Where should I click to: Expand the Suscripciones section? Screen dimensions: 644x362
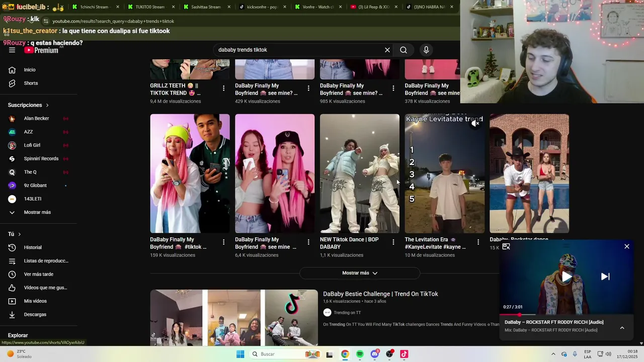pyautogui.click(x=29, y=105)
